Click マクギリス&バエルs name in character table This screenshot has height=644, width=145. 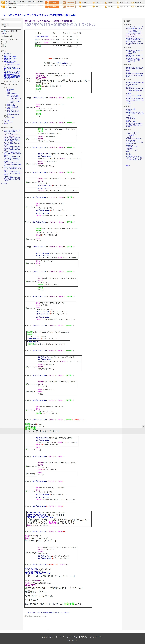pyautogui.click(x=42, y=36)
